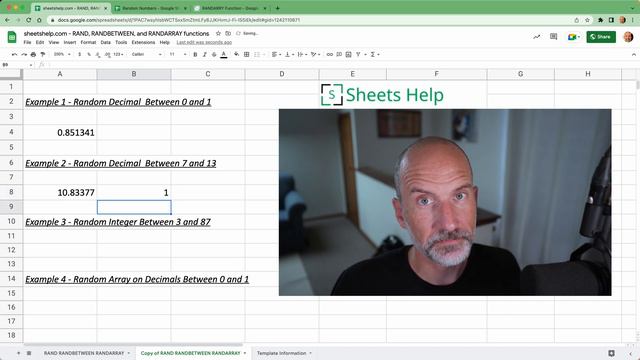Switch to the Random Numbers browser tab
640x360 pixels.
pos(151,8)
